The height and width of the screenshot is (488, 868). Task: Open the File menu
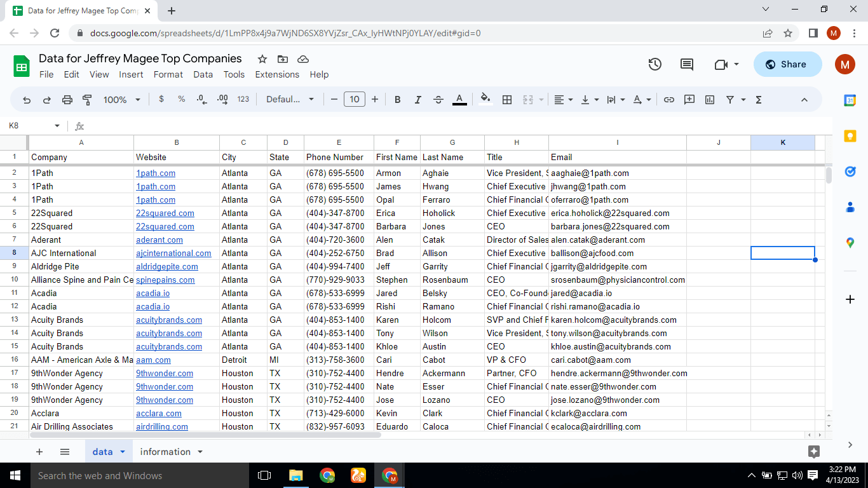point(46,74)
